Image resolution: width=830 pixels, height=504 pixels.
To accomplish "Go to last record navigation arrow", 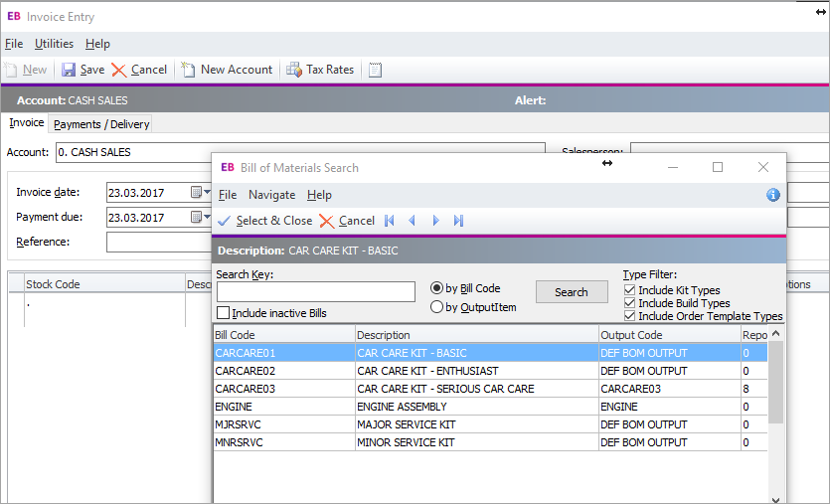I will (458, 221).
